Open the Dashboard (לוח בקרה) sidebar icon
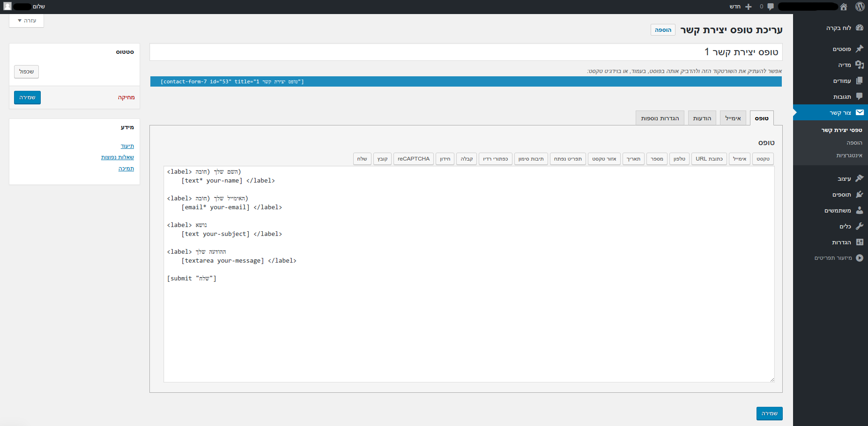The image size is (868, 426). (859, 28)
